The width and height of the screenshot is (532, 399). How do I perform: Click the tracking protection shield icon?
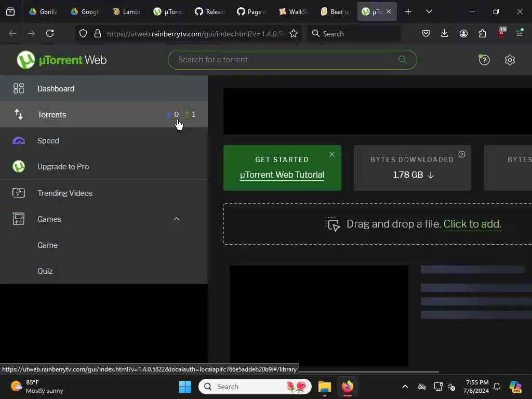83,34
